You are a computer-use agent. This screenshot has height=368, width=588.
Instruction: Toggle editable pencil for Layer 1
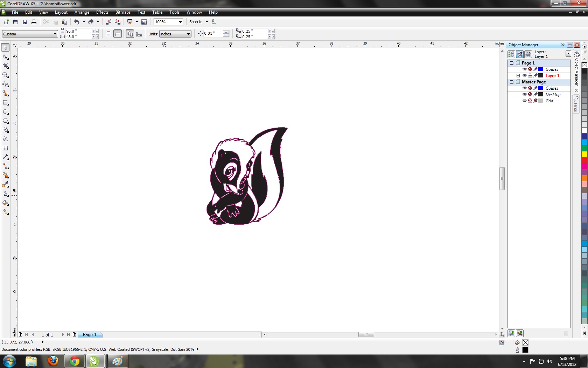coord(535,75)
